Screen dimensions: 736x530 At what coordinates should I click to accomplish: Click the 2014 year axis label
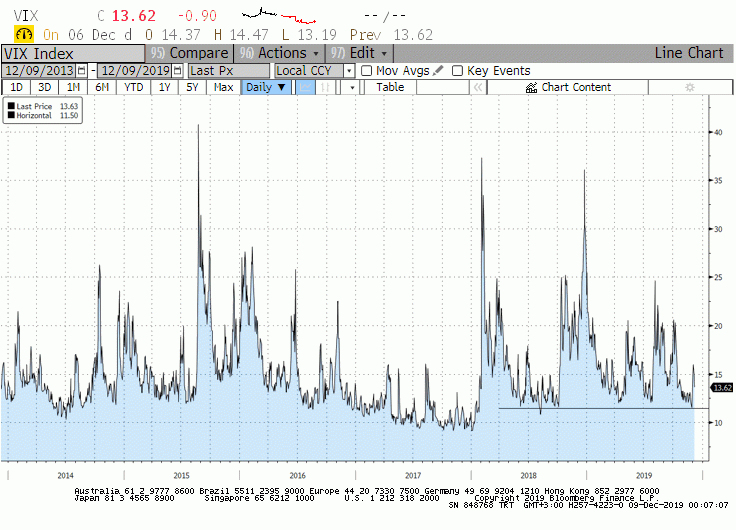(65, 476)
